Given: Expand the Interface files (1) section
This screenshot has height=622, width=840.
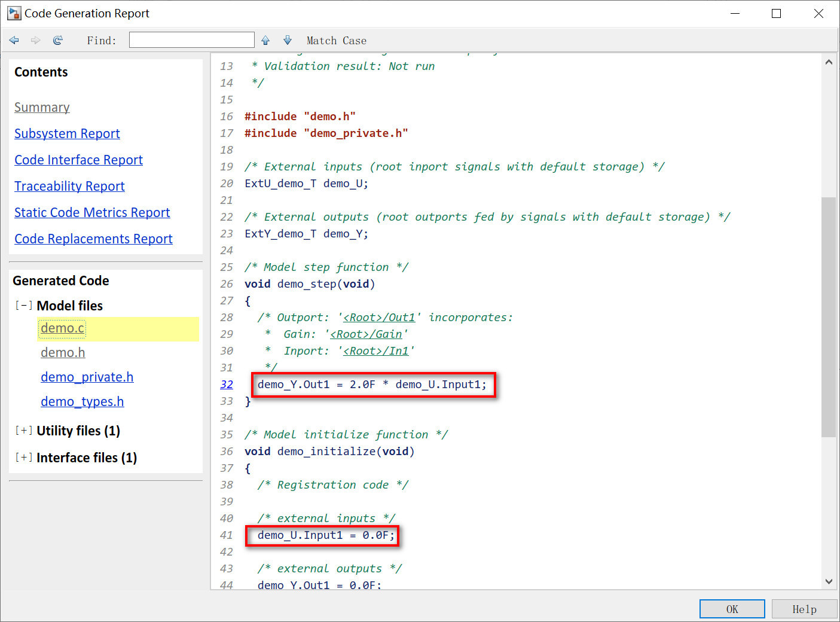Looking at the screenshot, I should click(24, 458).
